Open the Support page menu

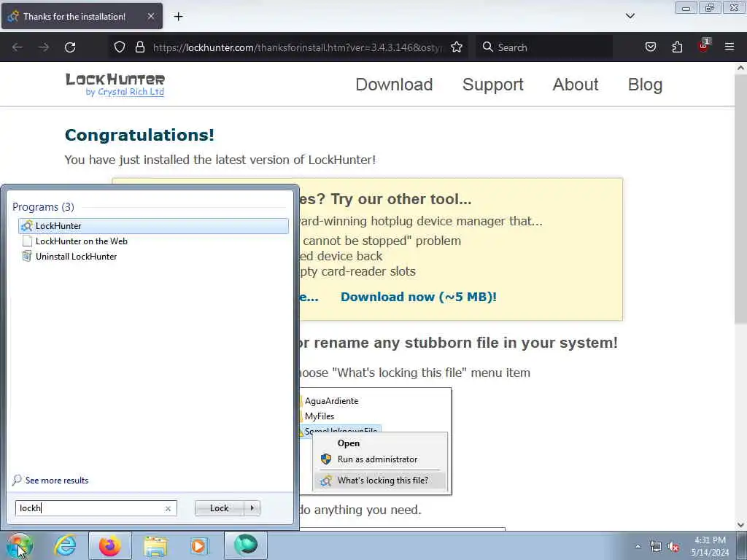(492, 85)
